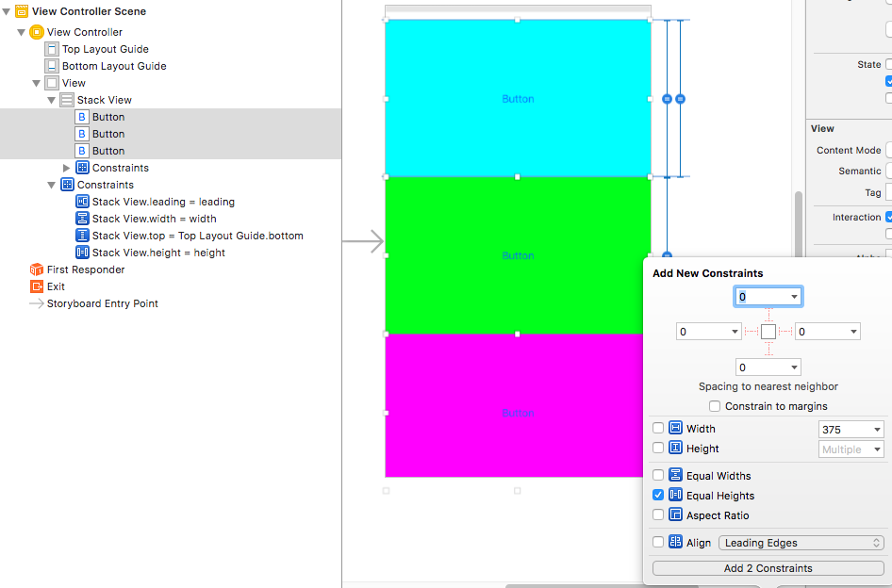Click the Add 2 Constraints button

click(x=768, y=568)
